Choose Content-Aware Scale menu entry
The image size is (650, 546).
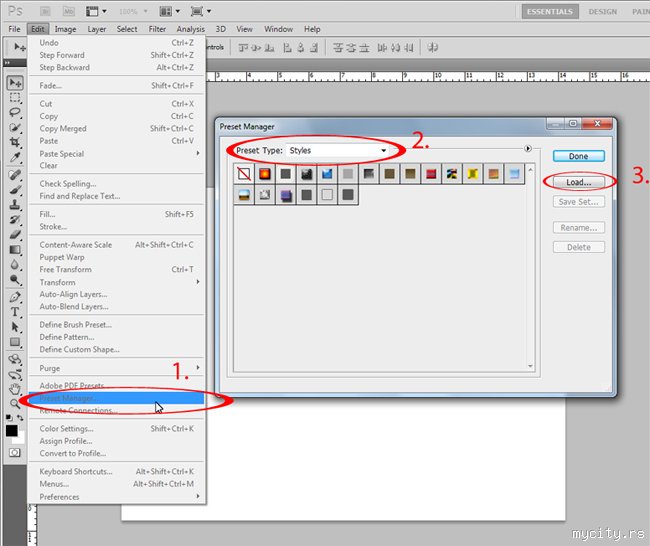(117, 245)
